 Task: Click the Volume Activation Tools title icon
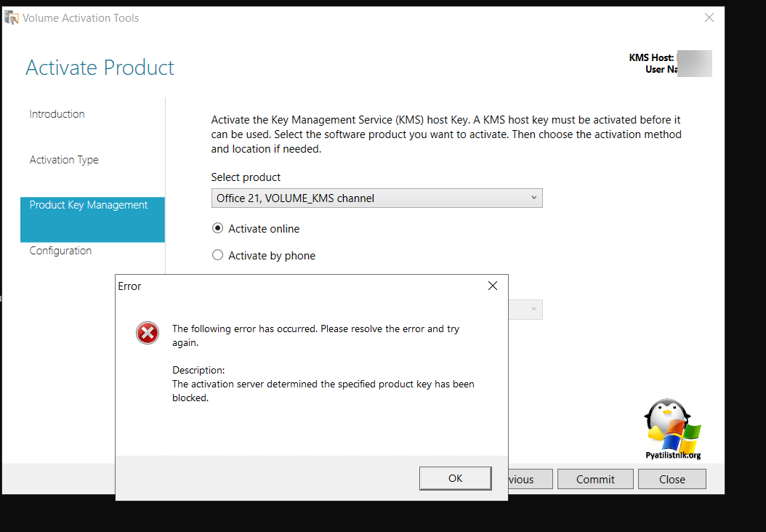click(x=11, y=18)
